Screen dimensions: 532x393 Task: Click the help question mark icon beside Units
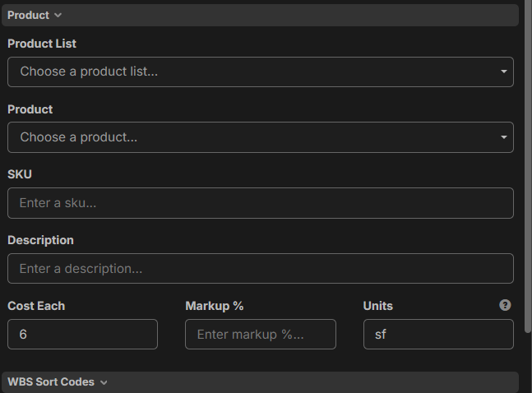(506, 305)
